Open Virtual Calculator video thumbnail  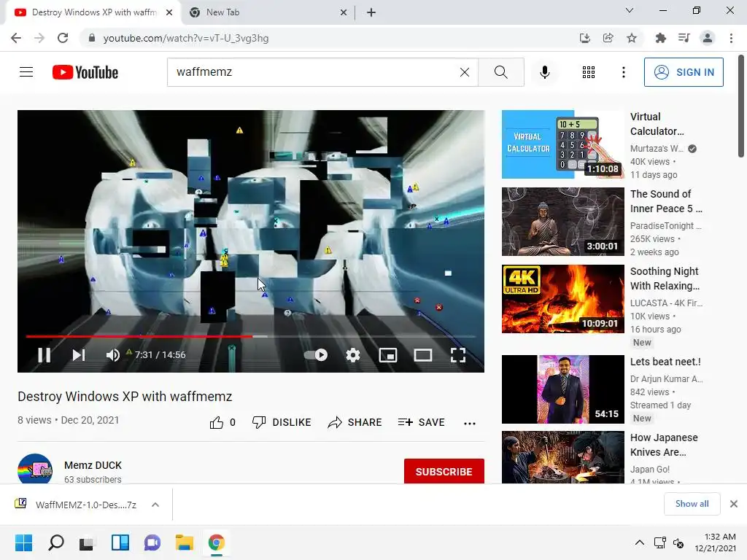(x=562, y=144)
